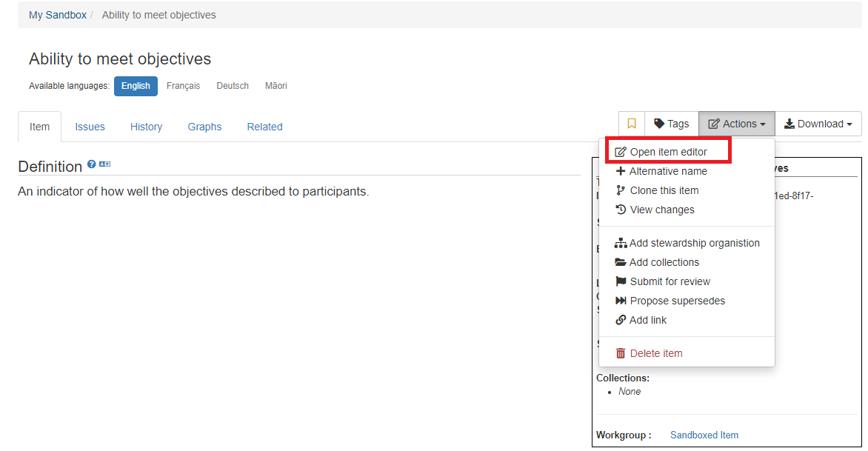Click the folder icon for Add collections

point(621,262)
